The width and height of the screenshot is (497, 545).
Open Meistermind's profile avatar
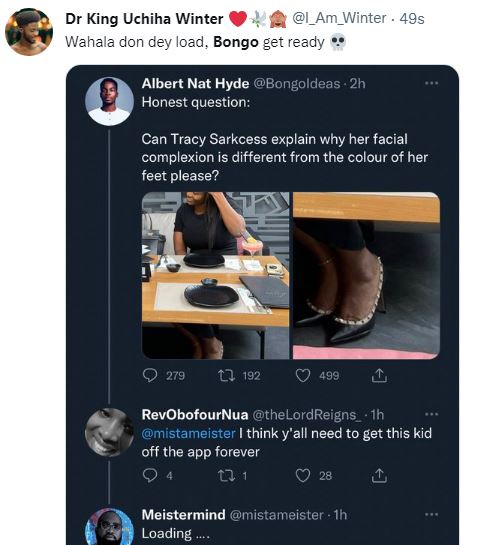(109, 527)
